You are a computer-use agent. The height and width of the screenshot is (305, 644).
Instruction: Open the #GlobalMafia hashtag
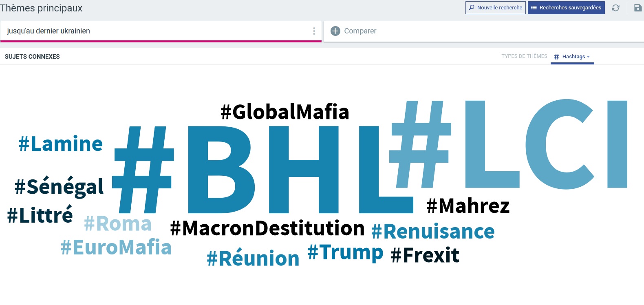[x=285, y=112]
